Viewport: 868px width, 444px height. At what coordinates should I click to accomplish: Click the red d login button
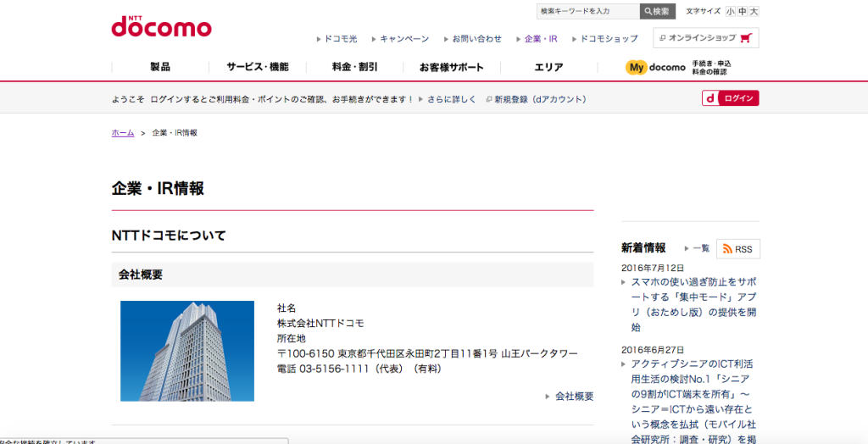click(730, 98)
